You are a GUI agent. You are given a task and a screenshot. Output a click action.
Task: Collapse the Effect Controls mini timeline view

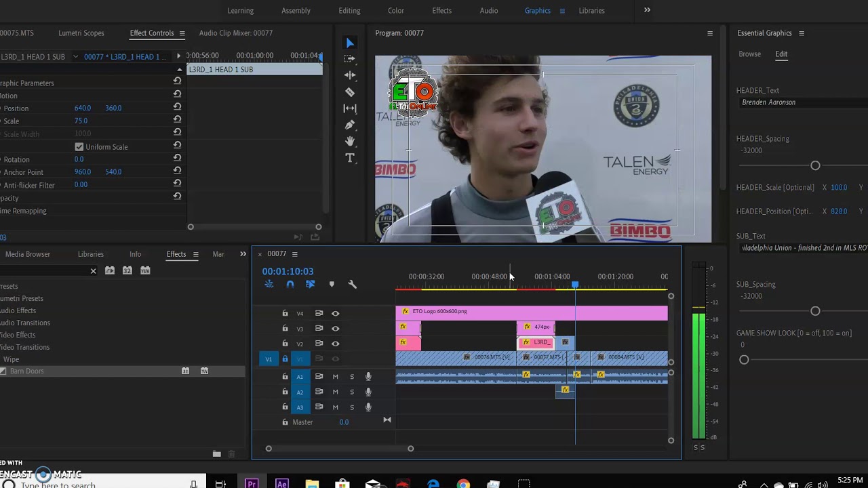179,56
